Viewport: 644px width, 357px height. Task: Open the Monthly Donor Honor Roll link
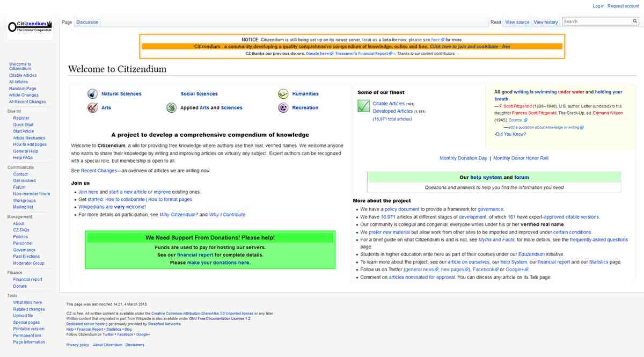[x=521, y=158]
